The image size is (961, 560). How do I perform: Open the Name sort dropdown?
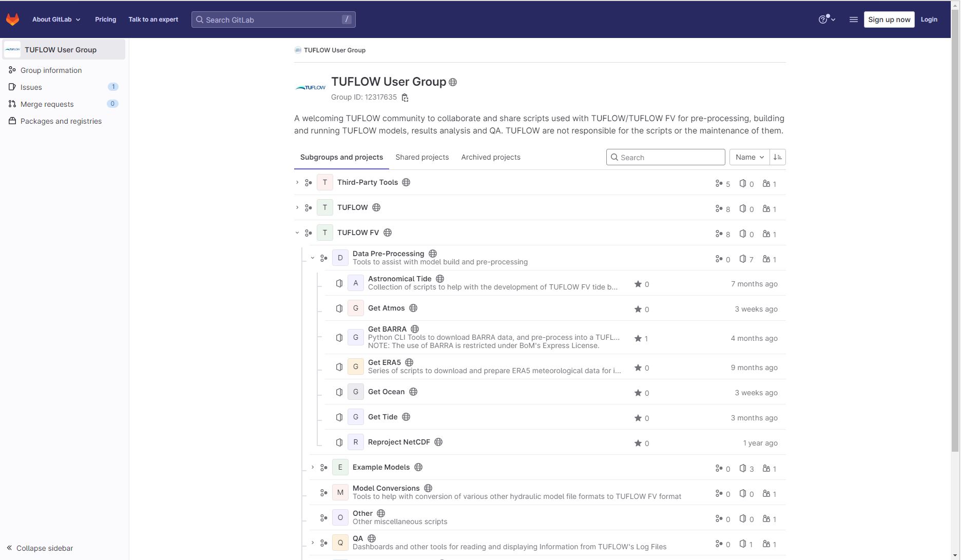(749, 157)
